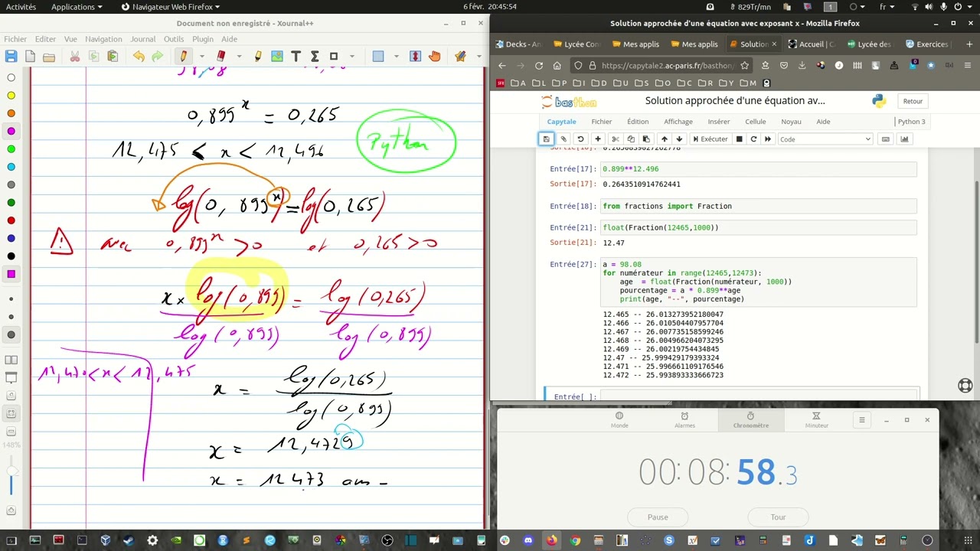Select the fine pen thickness dot
This screenshot has width=980, height=551.
pos(11,298)
